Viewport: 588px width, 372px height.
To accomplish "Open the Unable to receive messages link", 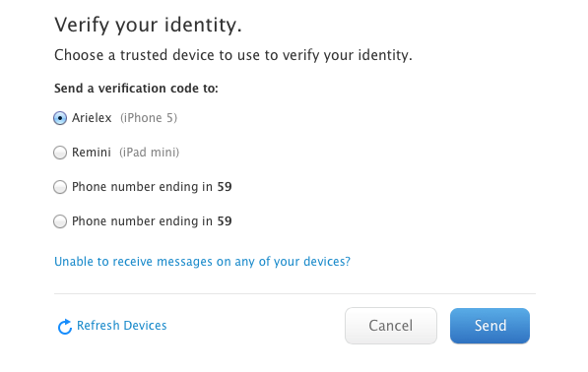I will 202,262.
